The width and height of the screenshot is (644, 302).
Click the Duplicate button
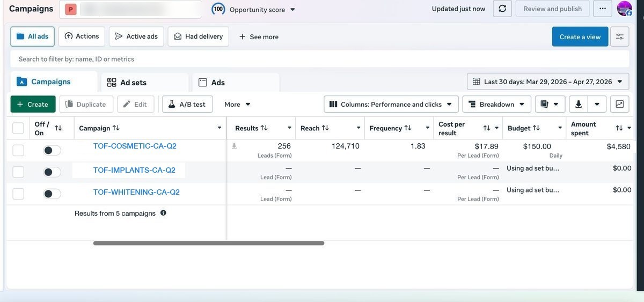tap(86, 104)
